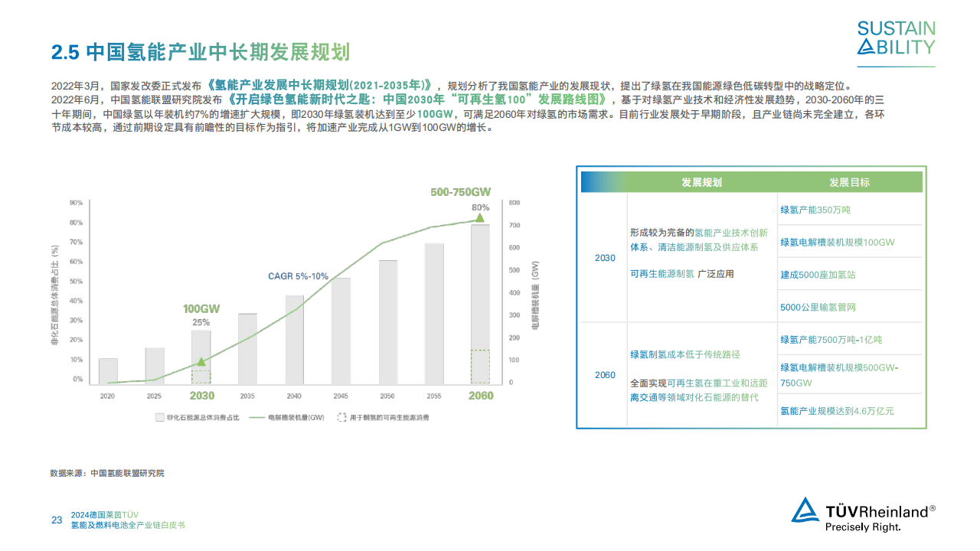This screenshot has width=980, height=551.
Task: Click the 发展规划 table header
Action: (701, 182)
